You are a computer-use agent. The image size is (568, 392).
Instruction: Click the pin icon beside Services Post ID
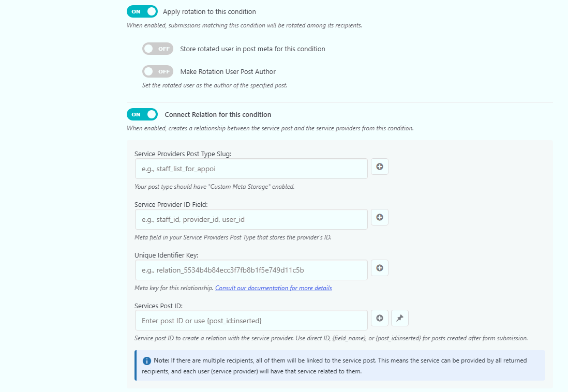click(x=400, y=318)
